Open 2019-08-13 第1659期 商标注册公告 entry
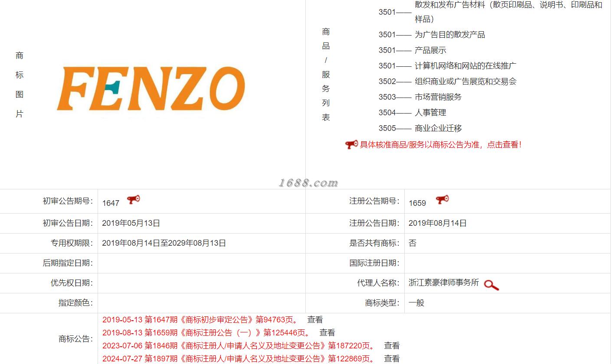Image resolution: width=616 pixels, height=364 pixels. point(206,333)
